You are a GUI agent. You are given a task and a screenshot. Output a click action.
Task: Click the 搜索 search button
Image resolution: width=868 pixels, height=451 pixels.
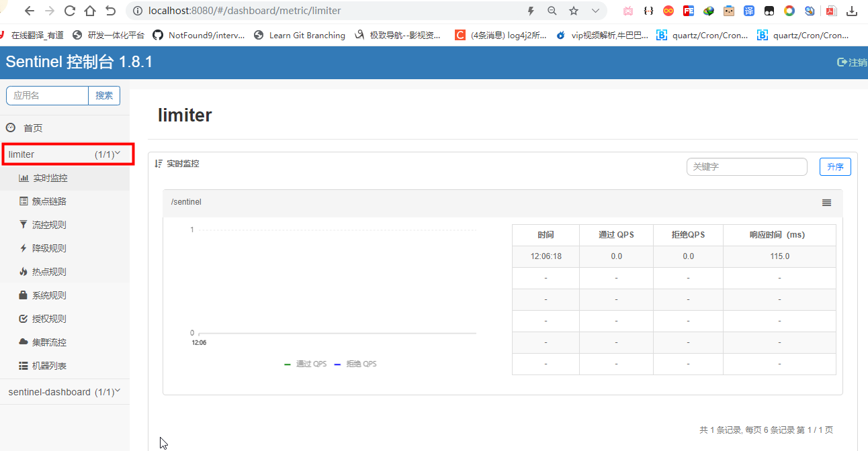(104, 95)
